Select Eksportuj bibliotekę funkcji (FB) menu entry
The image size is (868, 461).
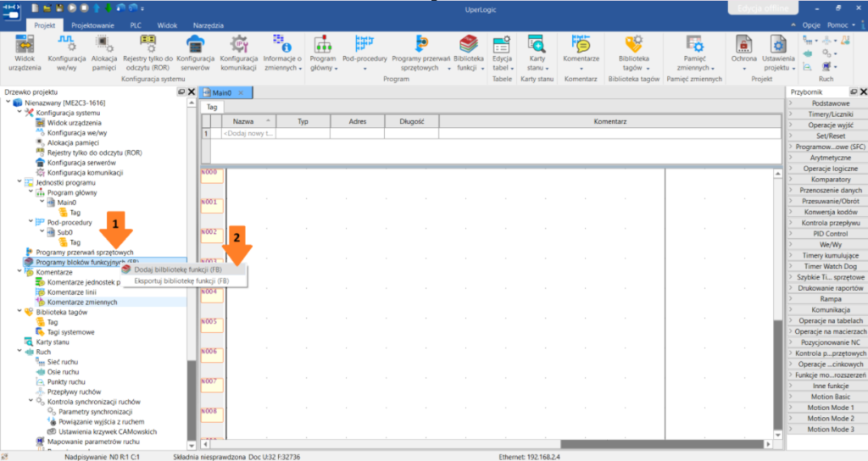[184, 281]
